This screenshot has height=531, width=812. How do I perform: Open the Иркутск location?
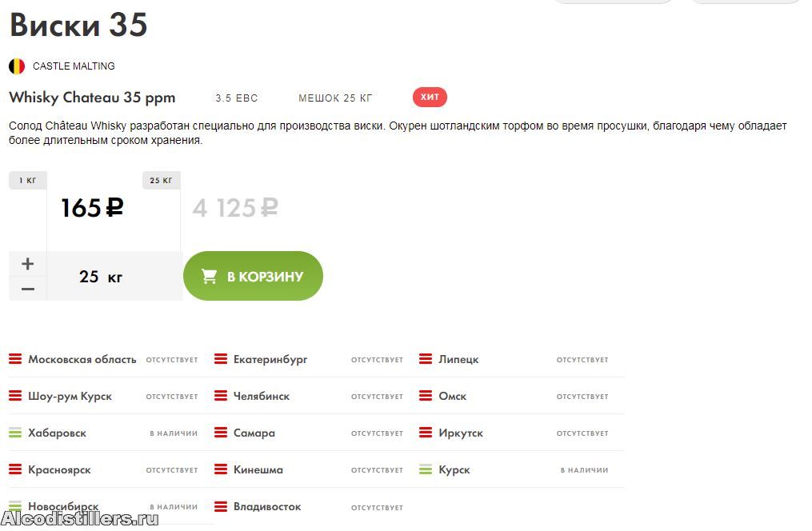click(x=461, y=433)
